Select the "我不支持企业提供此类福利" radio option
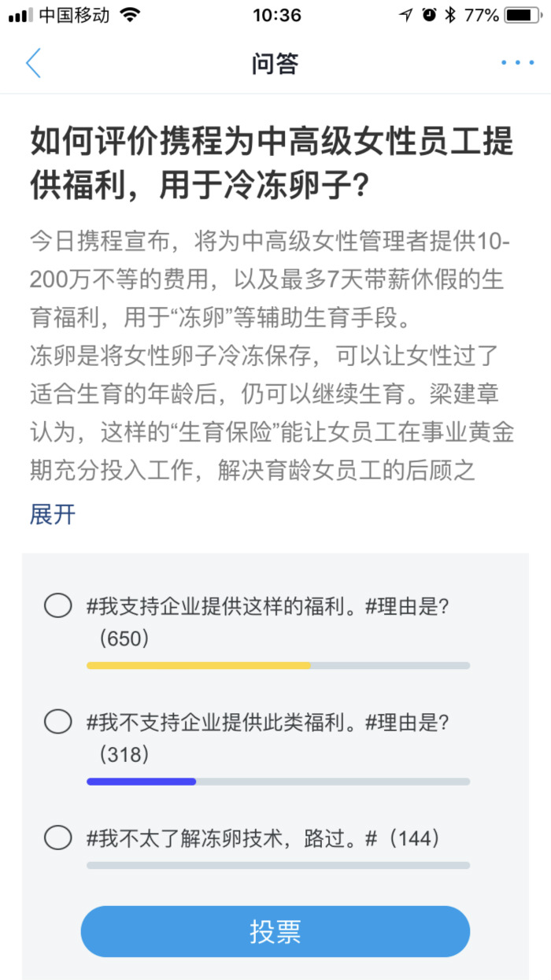 [58, 721]
